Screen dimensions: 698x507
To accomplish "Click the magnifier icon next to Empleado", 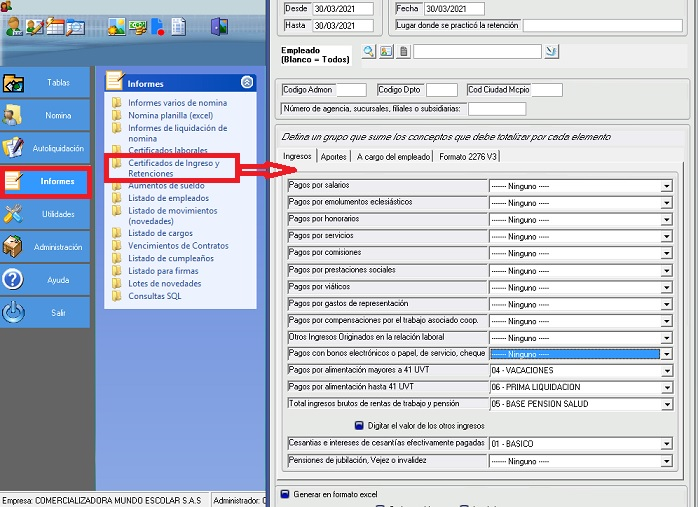I will (368, 51).
